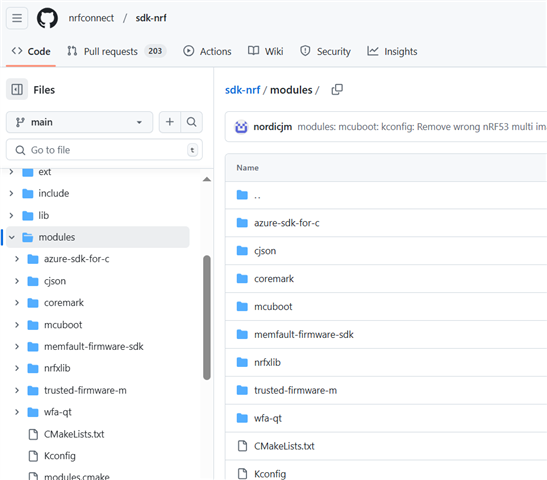
Task: Click the parent directory folder icon
Action: 242,195
